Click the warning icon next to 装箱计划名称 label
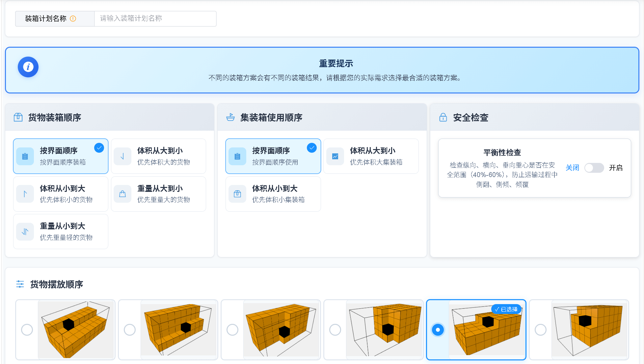The image size is (644, 364). tap(73, 19)
